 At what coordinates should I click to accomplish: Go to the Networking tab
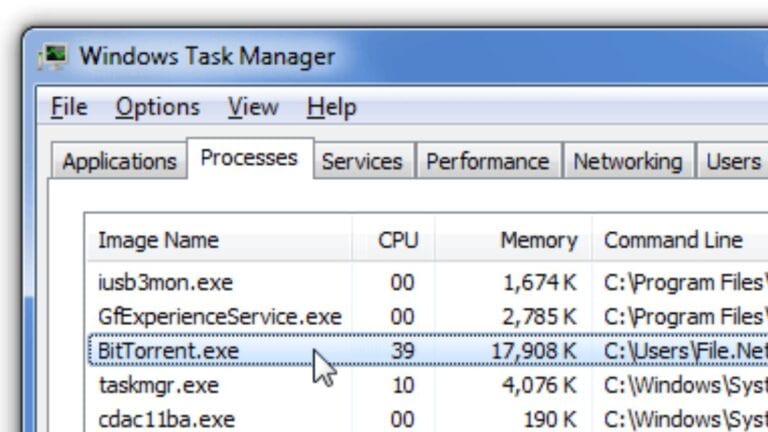pyautogui.click(x=627, y=161)
